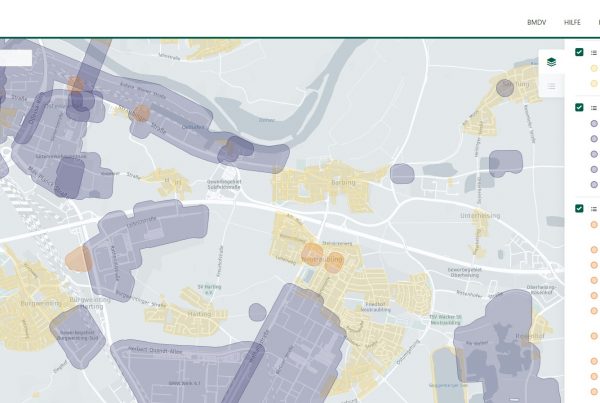Expand the third layer group legend list
The image size is (600, 403).
[x=594, y=208]
